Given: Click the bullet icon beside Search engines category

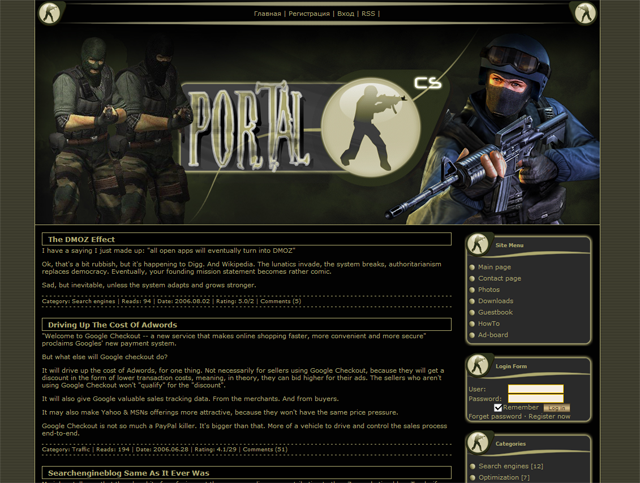Looking at the screenshot, I should pyautogui.click(x=473, y=466).
